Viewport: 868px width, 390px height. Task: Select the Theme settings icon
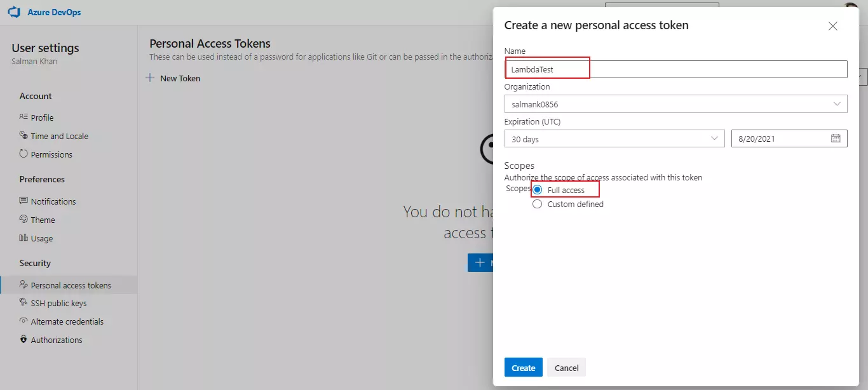[24, 219]
